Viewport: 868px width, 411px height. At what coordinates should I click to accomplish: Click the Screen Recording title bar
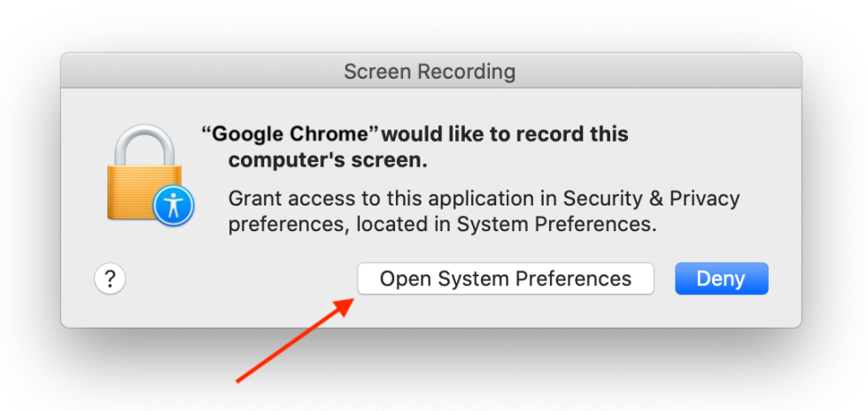430,71
